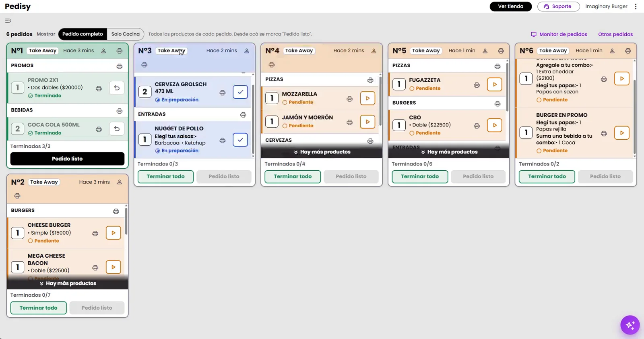Click Terminar todo for order N°6
Viewport: 644px width, 339px height.
point(547,176)
